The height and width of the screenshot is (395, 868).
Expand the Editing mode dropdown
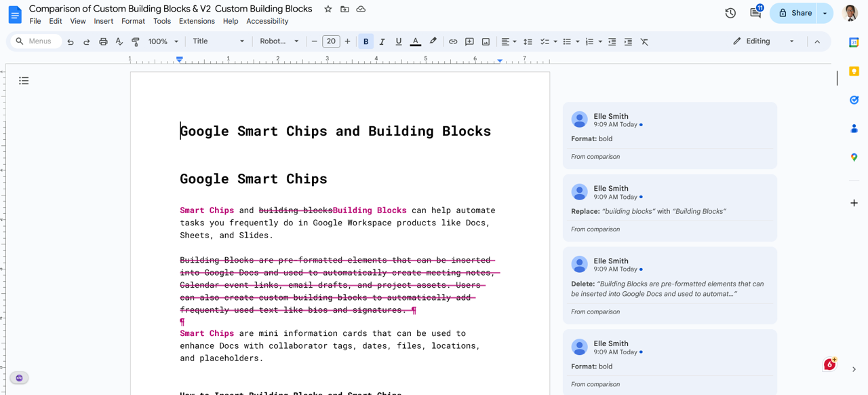click(764, 41)
